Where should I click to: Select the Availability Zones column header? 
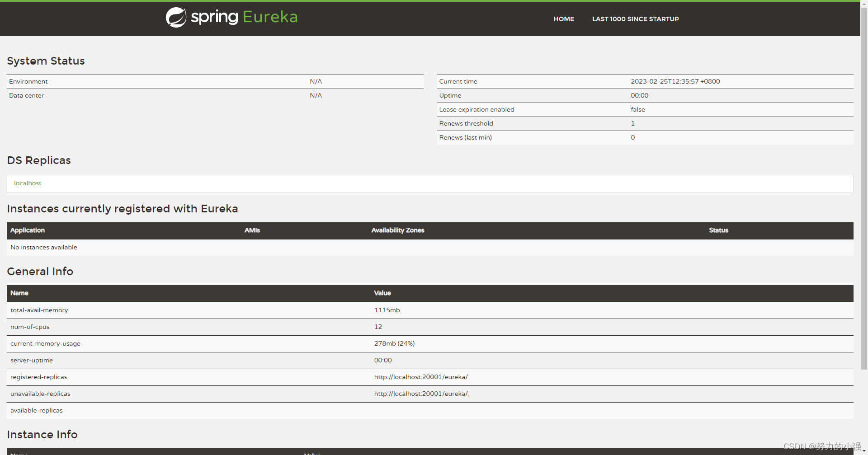pos(398,230)
